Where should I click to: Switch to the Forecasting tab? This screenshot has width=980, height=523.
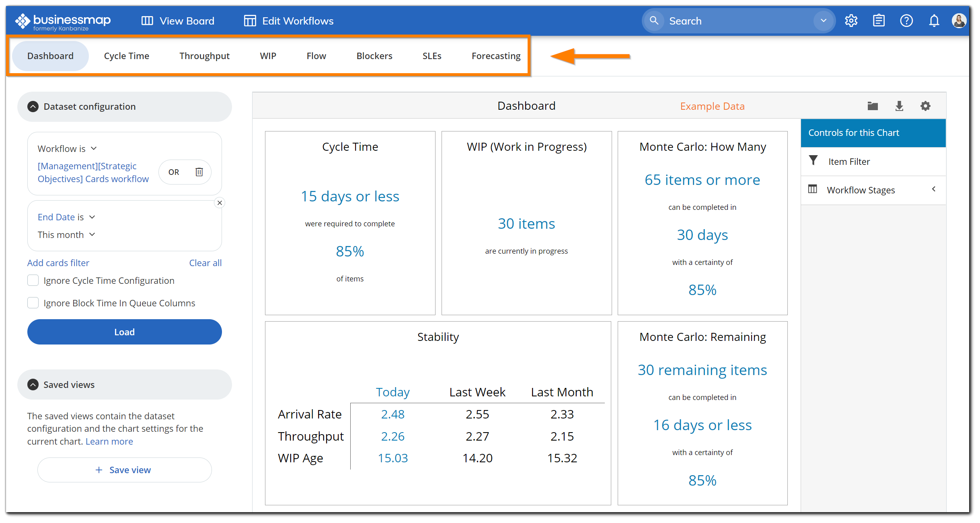(x=496, y=56)
